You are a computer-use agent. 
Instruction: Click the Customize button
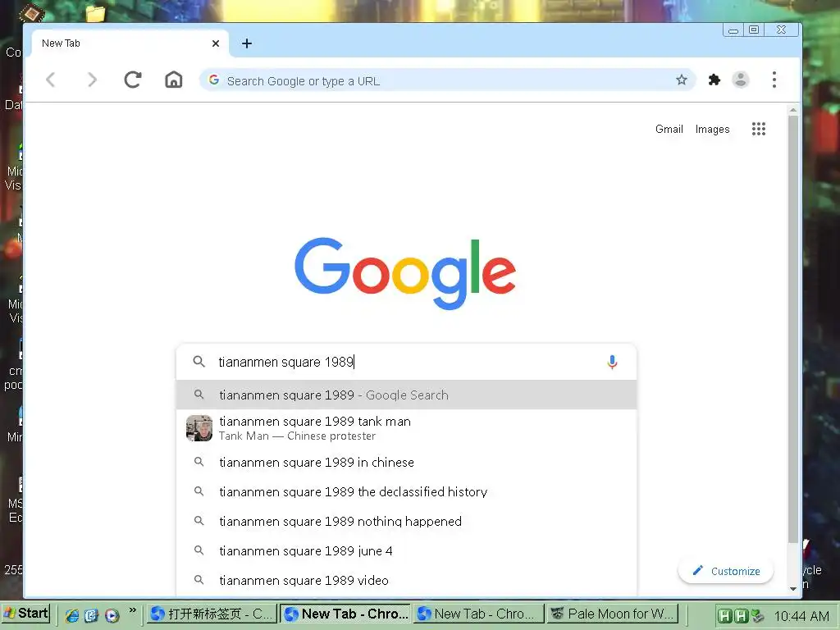click(x=726, y=571)
